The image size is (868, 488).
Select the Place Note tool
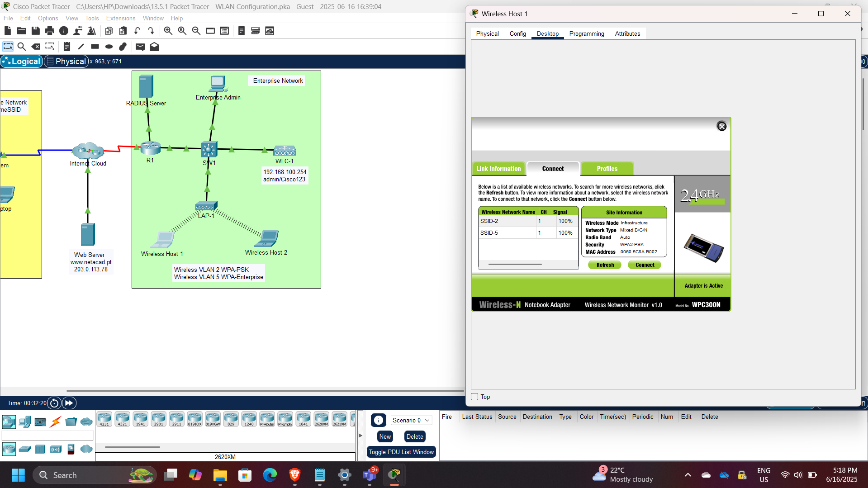pyautogui.click(x=67, y=47)
